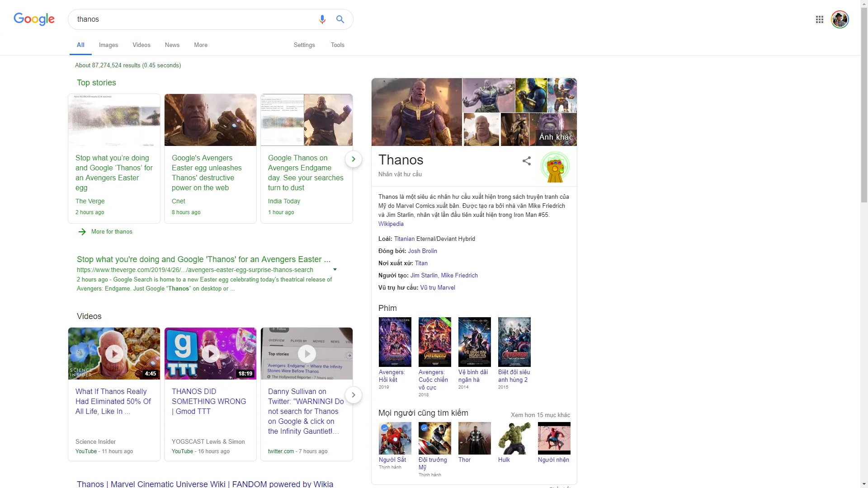The width and height of the screenshot is (868, 488).
Task: Open the Thor related search thumbnail
Action: [475, 438]
